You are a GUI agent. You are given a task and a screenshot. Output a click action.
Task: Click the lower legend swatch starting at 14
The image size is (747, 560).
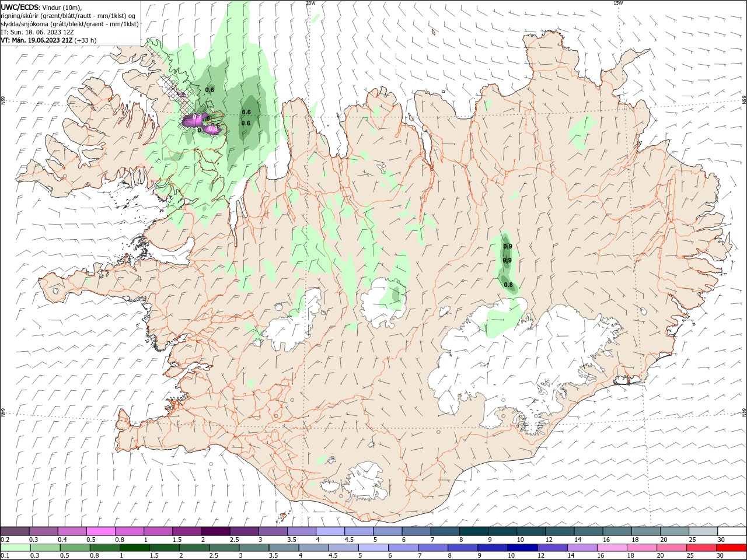coord(582,548)
